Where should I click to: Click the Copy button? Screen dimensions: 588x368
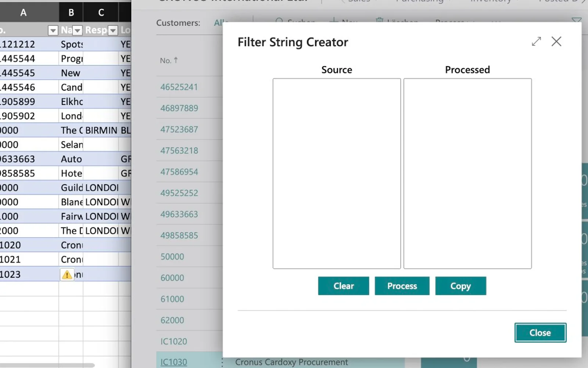[460, 286]
